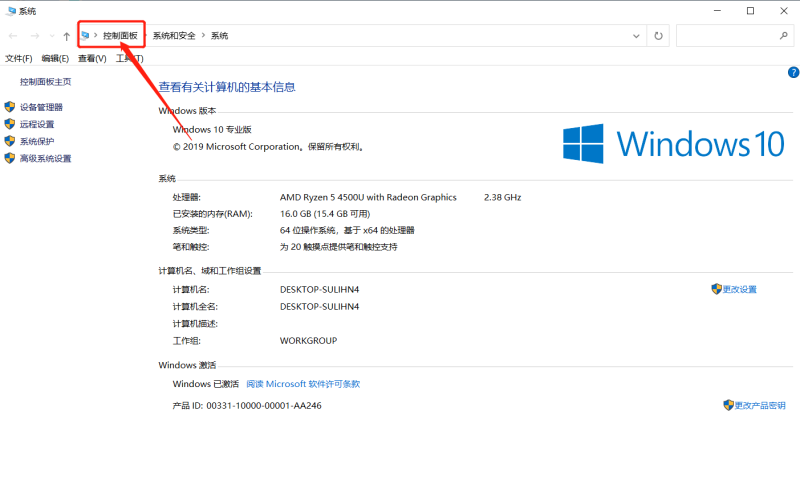The height and width of the screenshot is (483, 800).
Task: Click the 64 位操作系统 system type value
Action: click(347, 231)
